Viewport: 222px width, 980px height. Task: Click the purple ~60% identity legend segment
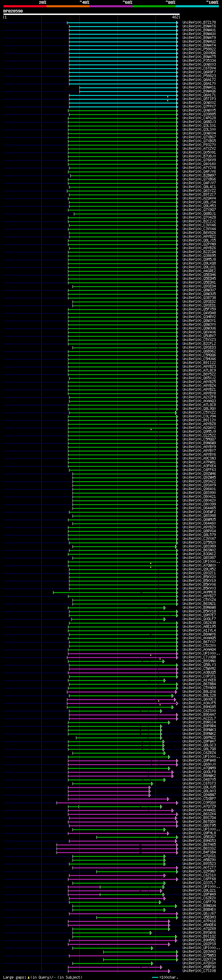click(111, 6)
